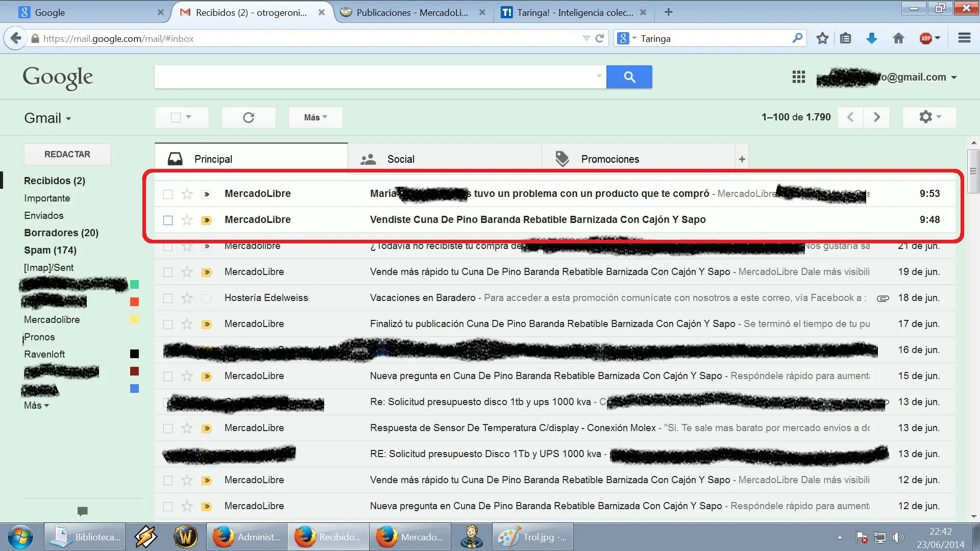This screenshot has width=980, height=551.
Task: Open the Spam (174) folder
Action: (x=50, y=250)
